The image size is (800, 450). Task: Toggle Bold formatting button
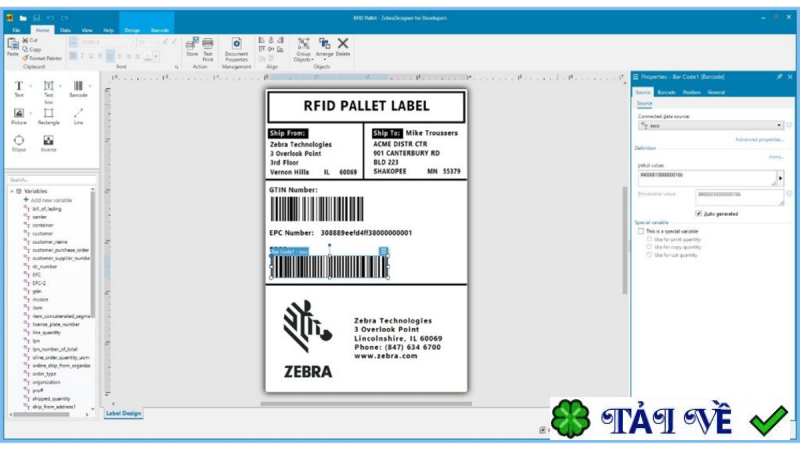[73, 56]
